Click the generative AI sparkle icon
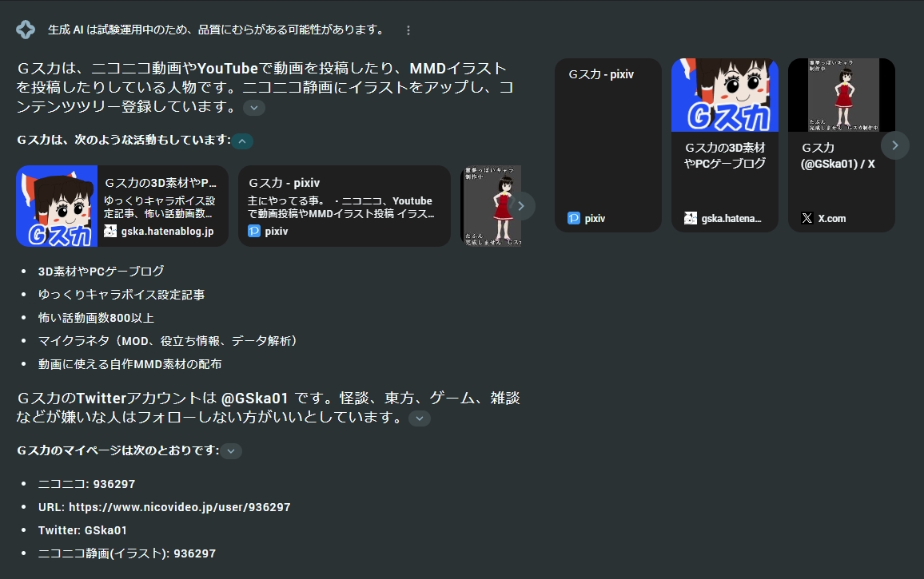This screenshot has width=924, height=579. [26, 30]
